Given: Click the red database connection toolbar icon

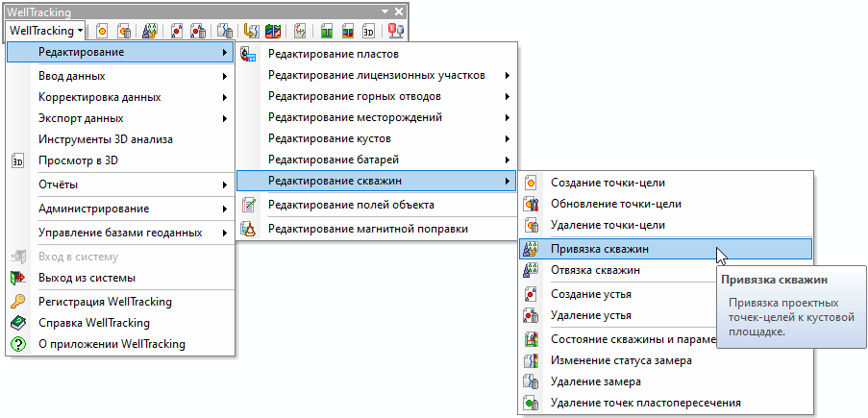Looking at the screenshot, I should click(396, 31).
